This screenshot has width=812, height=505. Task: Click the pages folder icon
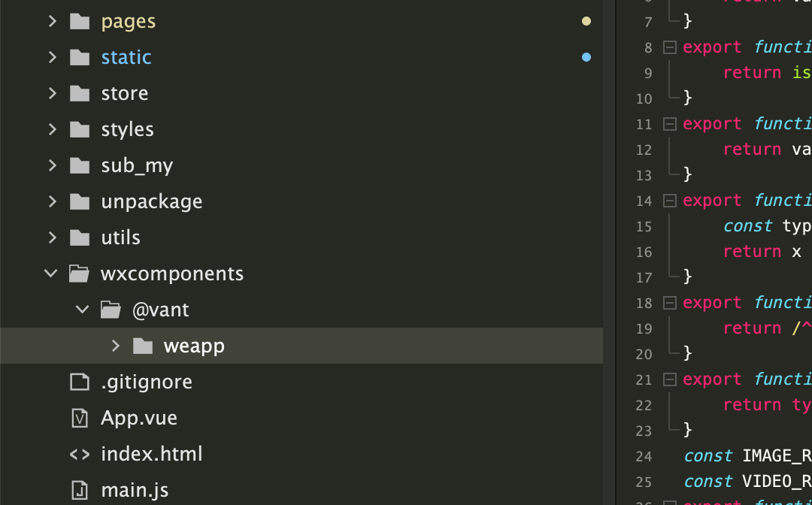pos(79,21)
